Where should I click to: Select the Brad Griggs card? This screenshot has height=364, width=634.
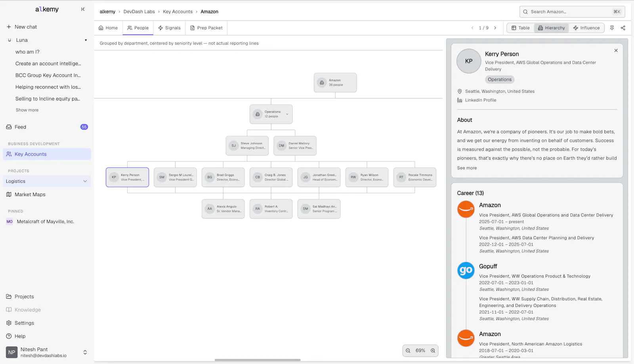[223, 177]
